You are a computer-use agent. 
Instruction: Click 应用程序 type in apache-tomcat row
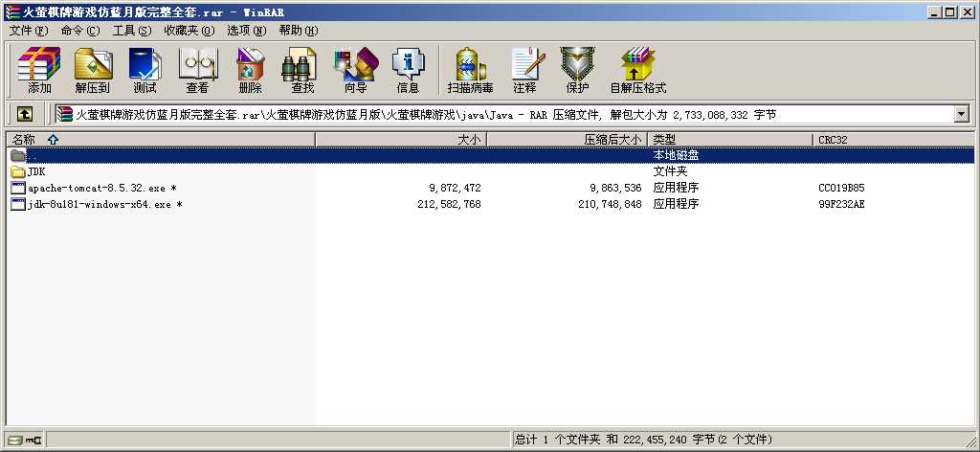click(676, 188)
